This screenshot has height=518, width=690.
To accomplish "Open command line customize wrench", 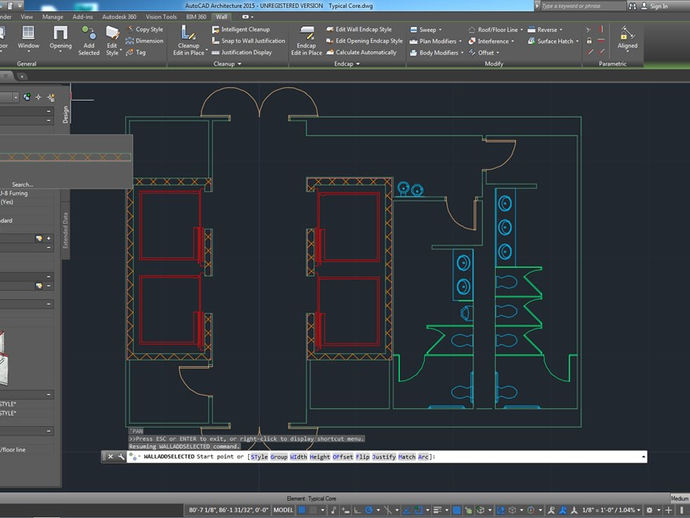I will tap(121, 457).
